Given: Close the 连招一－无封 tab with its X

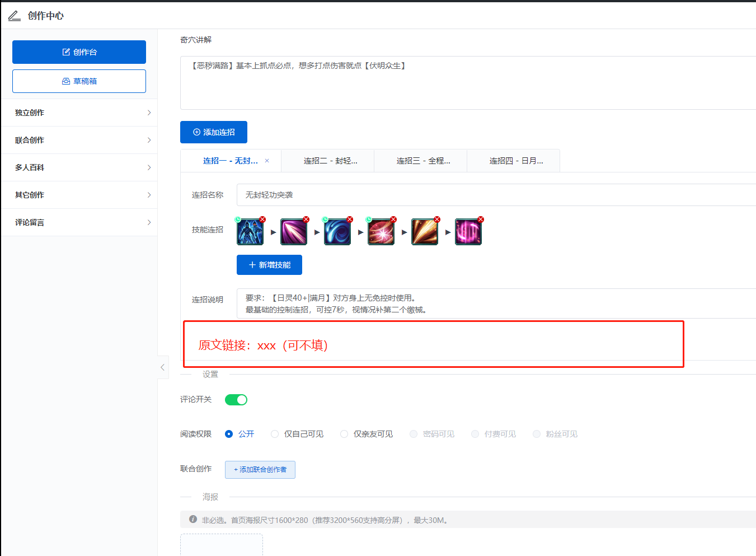Looking at the screenshot, I should 267,161.
